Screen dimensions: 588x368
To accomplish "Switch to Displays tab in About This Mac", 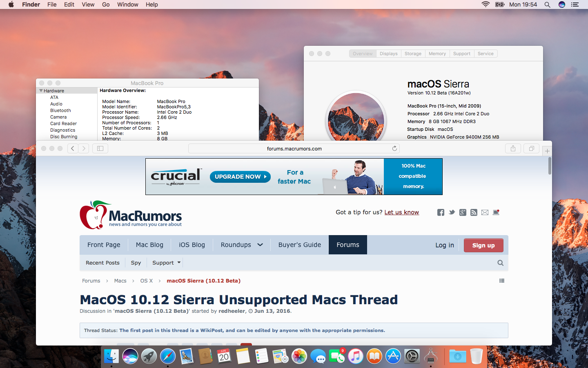I will click(388, 54).
